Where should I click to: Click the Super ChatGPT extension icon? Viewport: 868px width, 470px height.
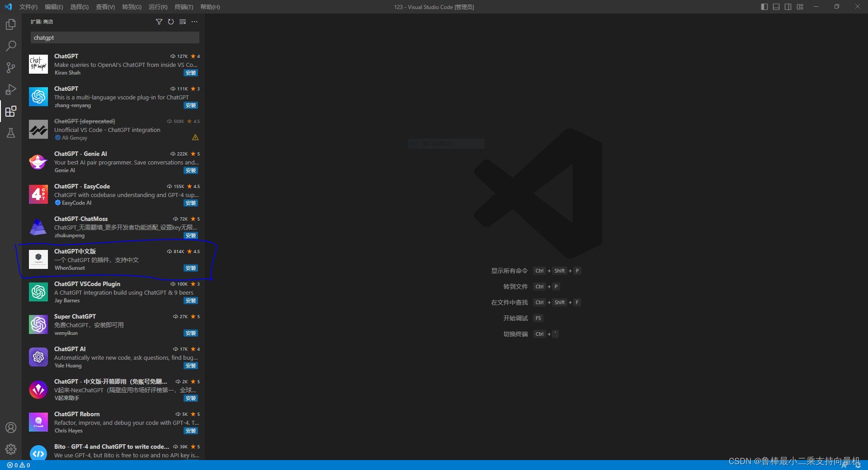click(x=38, y=324)
